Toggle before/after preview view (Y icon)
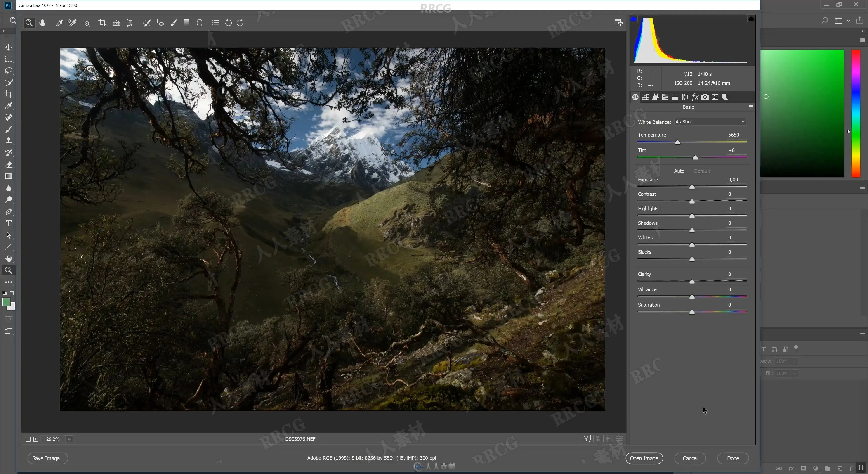This screenshot has height=474, width=868. (586, 438)
